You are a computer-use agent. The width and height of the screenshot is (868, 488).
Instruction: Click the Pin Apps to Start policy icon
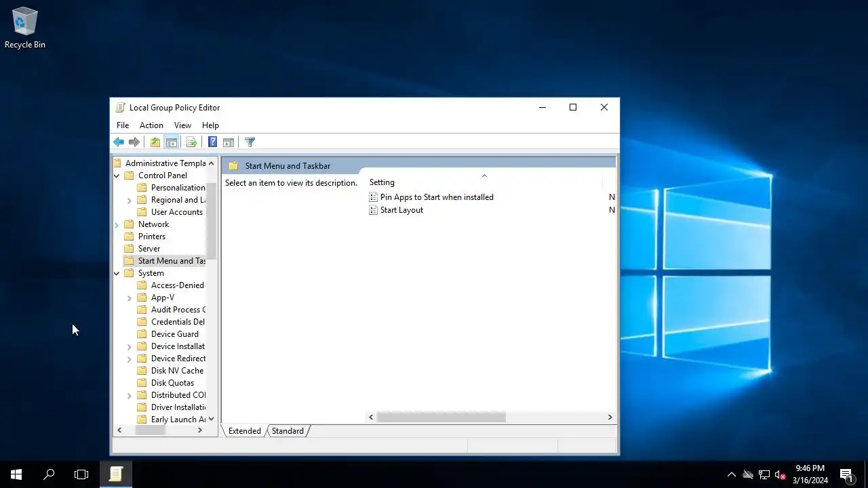pos(373,197)
